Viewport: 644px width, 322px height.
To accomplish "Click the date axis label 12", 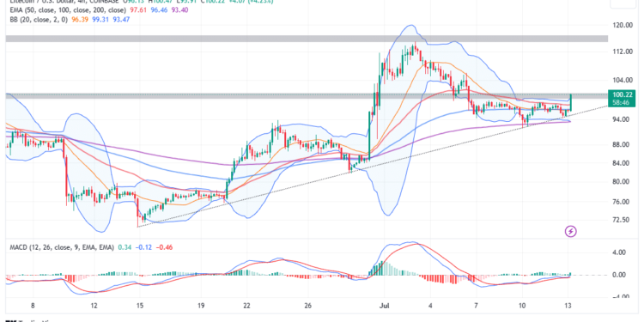I will [94, 305].
